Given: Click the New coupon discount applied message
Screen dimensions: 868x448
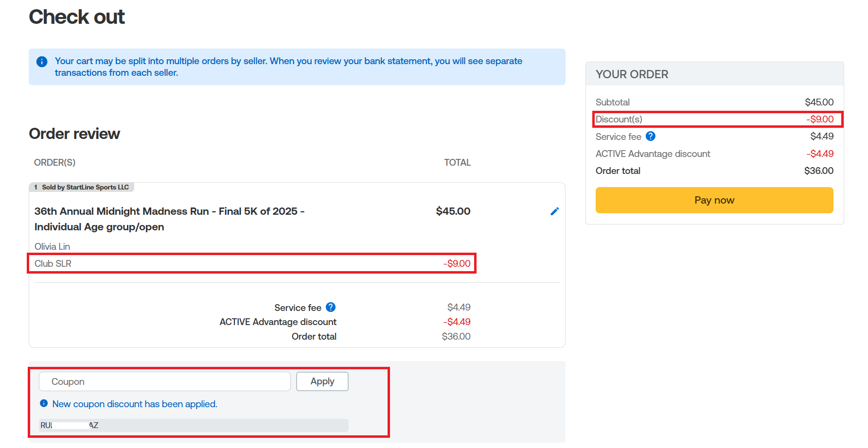Looking at the screenshot, I should coord(135,404).
